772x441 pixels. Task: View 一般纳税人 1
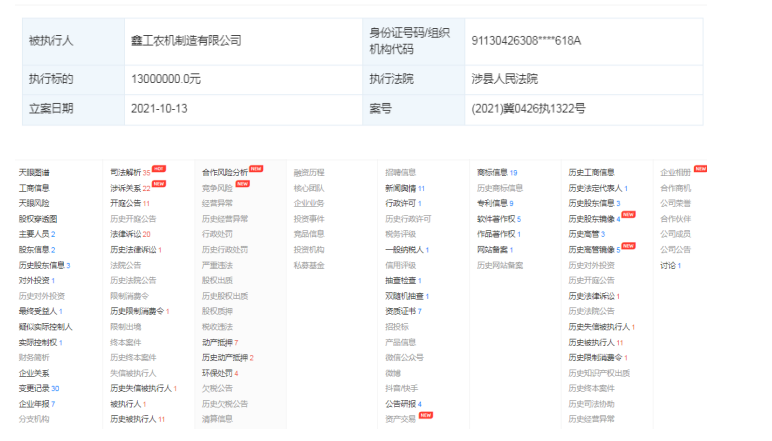(x=407, y=250)
